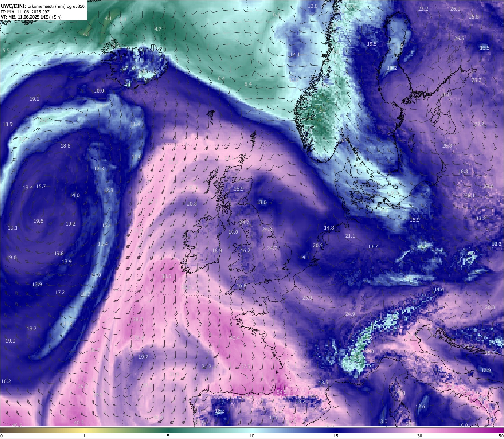Click the colorbar tick label 30
This screenshot has height=439, width=504.
420,436
